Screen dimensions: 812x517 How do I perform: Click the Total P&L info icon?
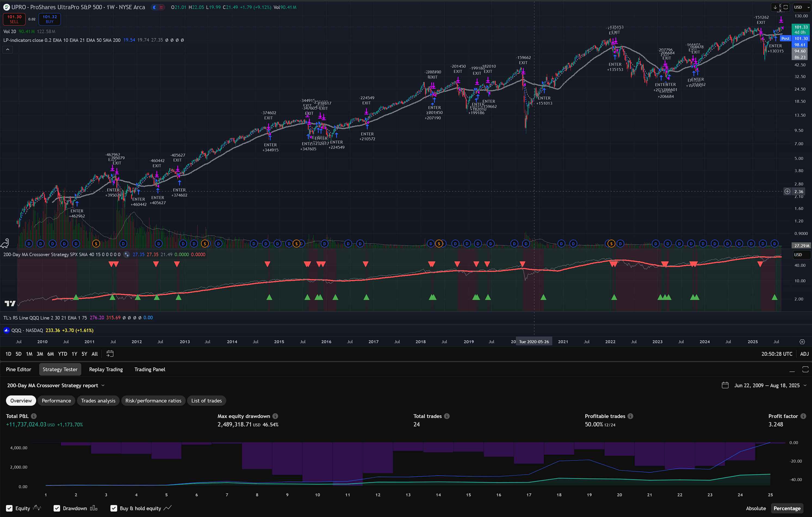(34, 416)
